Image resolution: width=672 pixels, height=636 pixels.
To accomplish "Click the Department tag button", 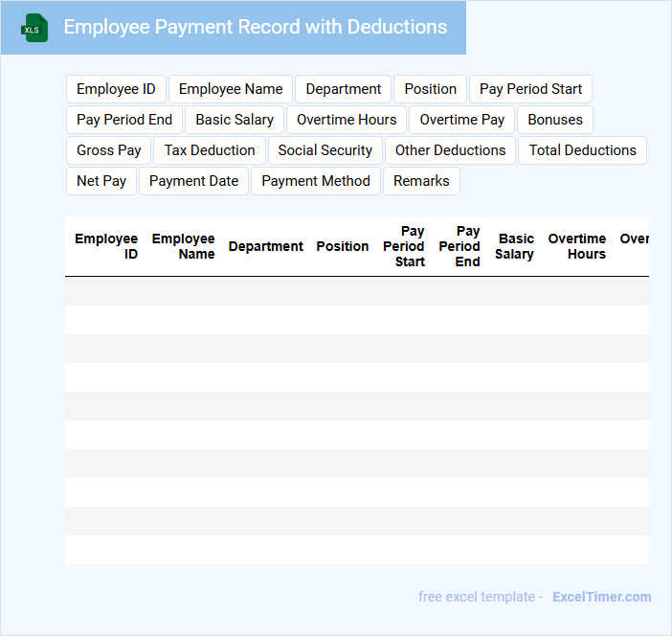I will pos(343,89).
